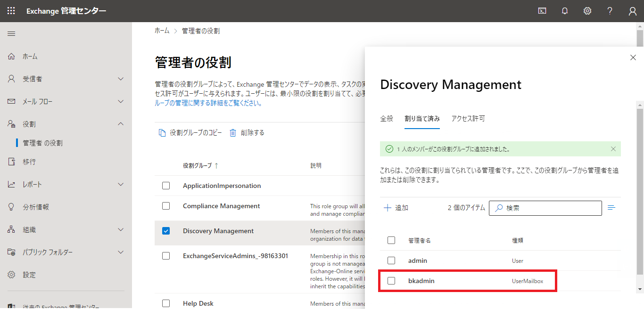The image size is (644, 309).
Task: Tick the admin member checkbox
Action: coord(391,260)
